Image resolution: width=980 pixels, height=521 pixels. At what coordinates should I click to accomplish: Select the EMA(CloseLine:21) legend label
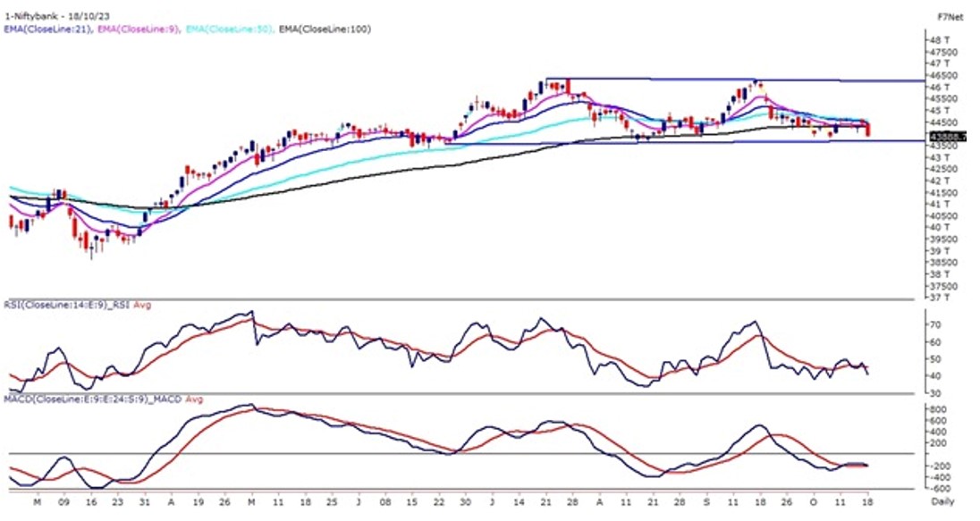[x=46, y=29]
